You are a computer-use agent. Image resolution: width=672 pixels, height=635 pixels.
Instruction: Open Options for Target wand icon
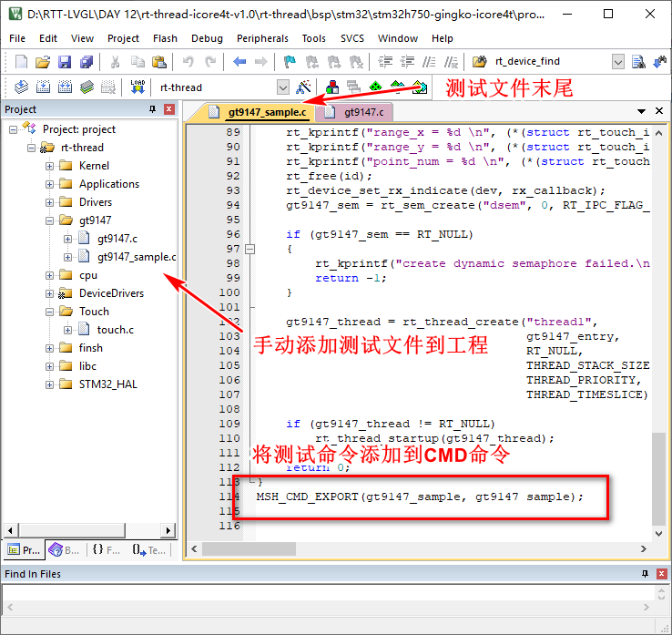pyautogui.click(x=304, y=87)
